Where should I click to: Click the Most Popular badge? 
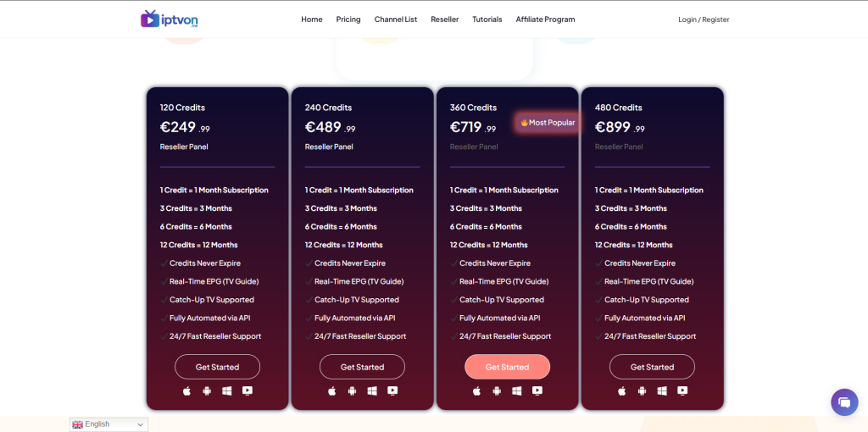tap(548, 123)
